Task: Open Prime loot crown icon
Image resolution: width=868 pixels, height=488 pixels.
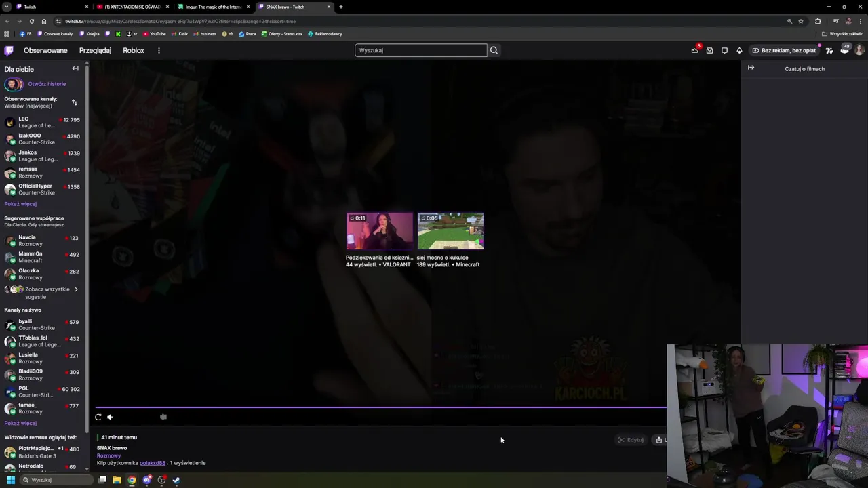Action: tap(694, 50)
